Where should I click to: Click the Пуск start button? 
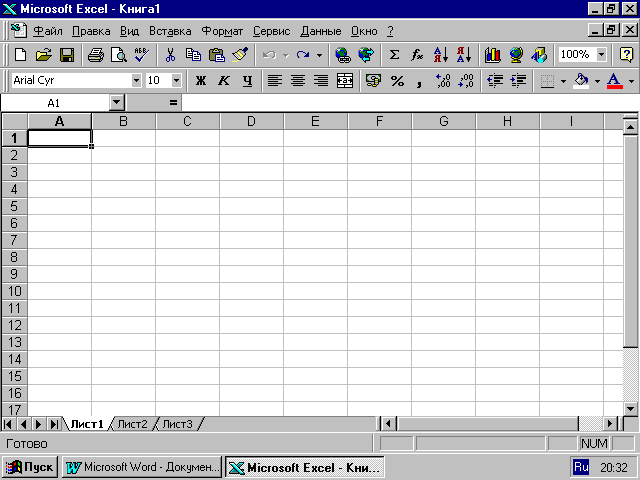30,467
